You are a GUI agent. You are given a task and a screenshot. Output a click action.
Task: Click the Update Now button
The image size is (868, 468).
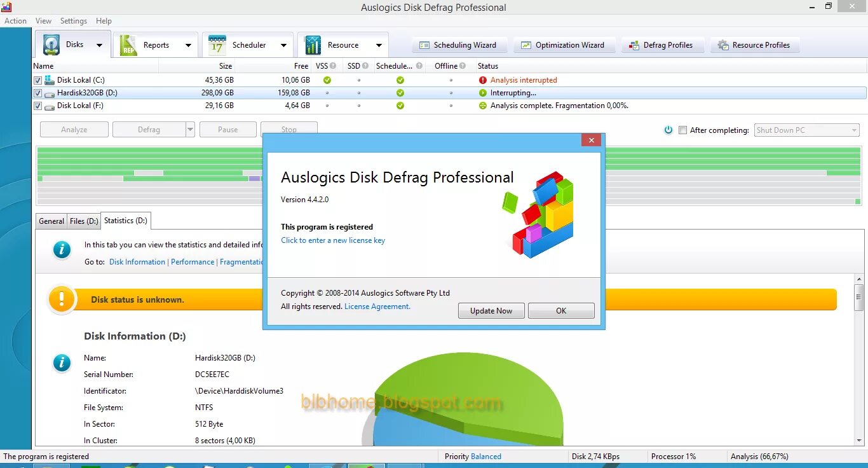491,310
